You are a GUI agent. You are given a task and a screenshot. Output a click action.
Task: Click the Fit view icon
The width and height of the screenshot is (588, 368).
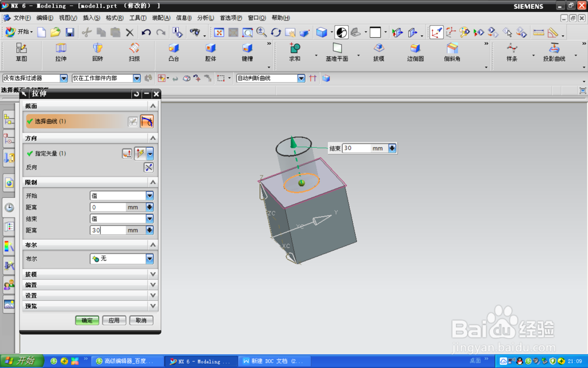219,32
